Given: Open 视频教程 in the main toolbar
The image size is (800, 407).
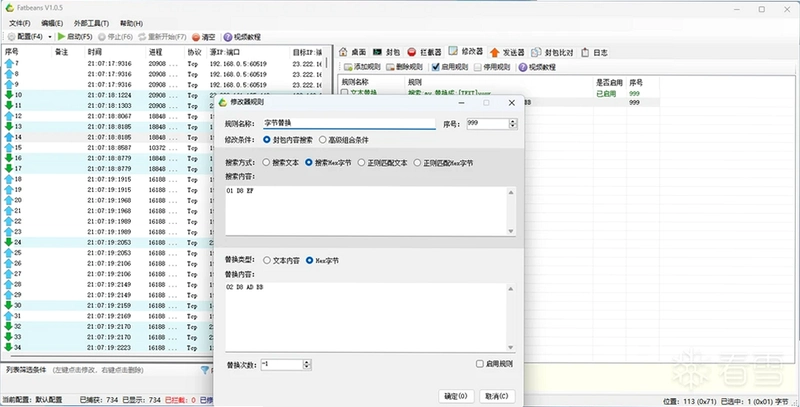Looking at the screenshot, I should coord(242,37).
